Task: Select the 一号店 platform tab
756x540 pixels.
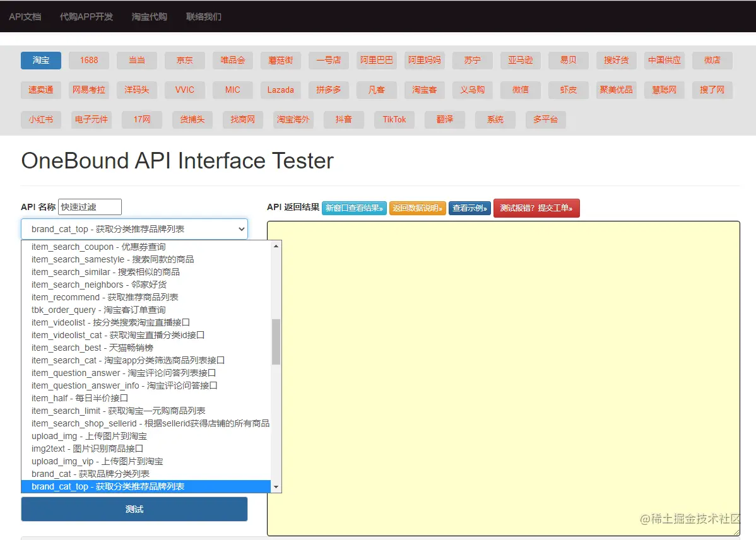Action: coord(329,61)
